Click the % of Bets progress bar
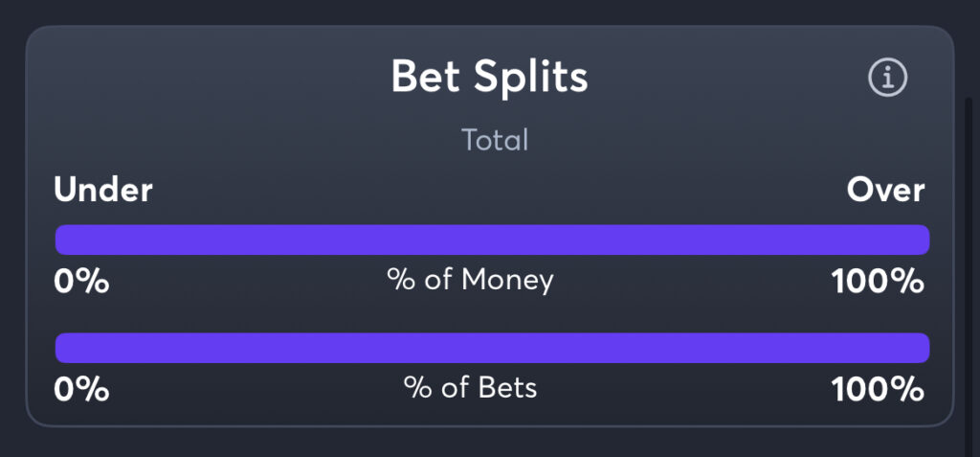 pos(493,348)
